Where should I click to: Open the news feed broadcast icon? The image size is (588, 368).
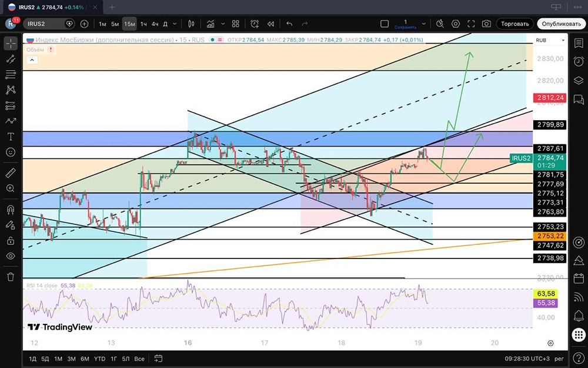tap(578, 297)
